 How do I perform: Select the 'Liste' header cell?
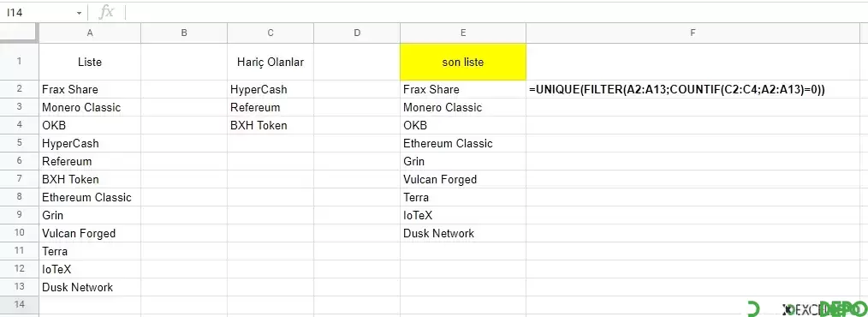tap(90, 62)
